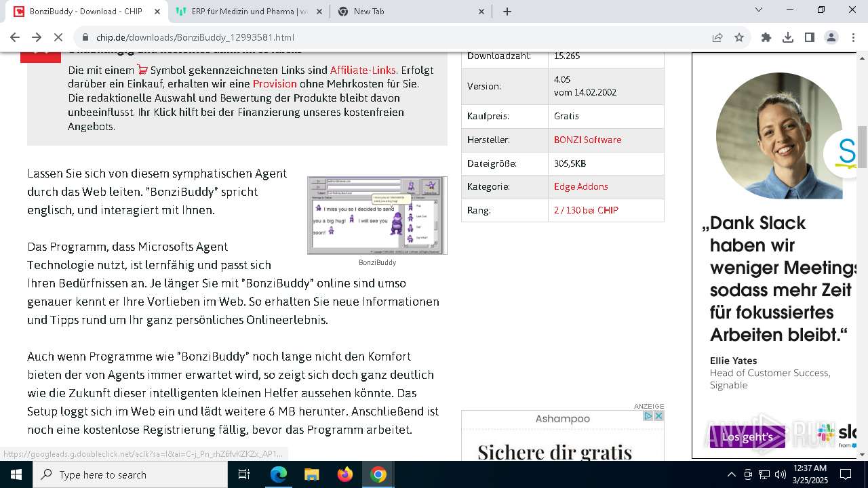
Task: Click the Slack ad woman portrait image
Action: pos(780,136)
